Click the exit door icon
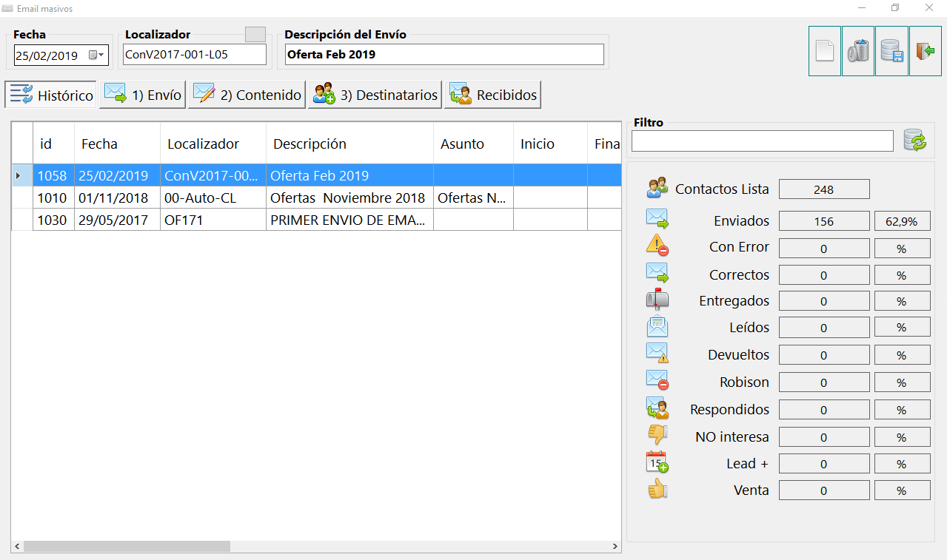Viewport: 947px width, 560px height. pyautogui.click(x=926, y=51)
